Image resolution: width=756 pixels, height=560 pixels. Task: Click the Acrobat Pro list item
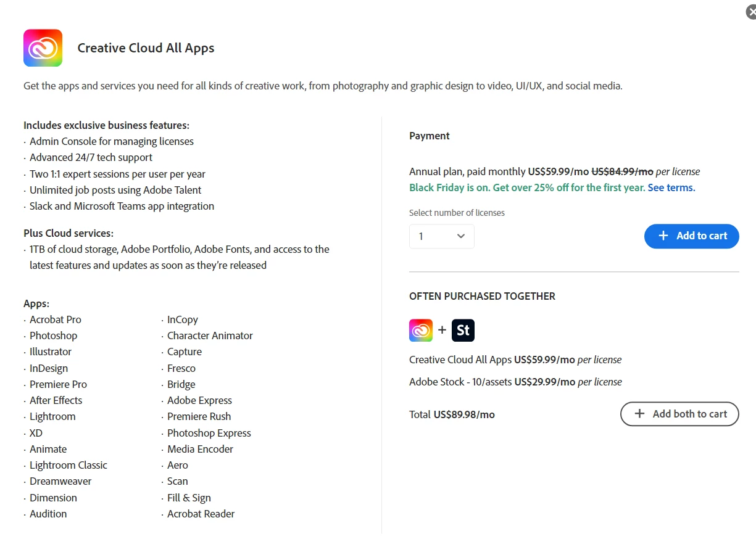(x=56, y=319)
